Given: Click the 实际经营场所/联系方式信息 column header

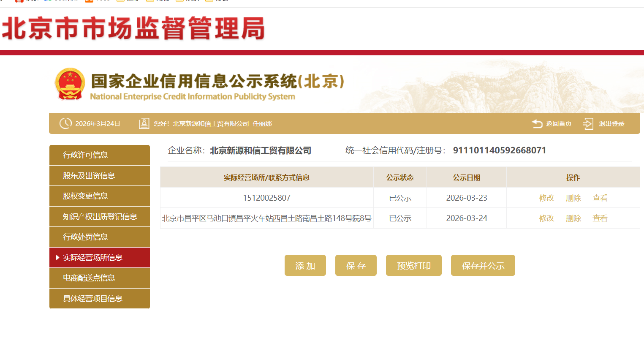Looking at the screenshot, I should pos(267,177).
